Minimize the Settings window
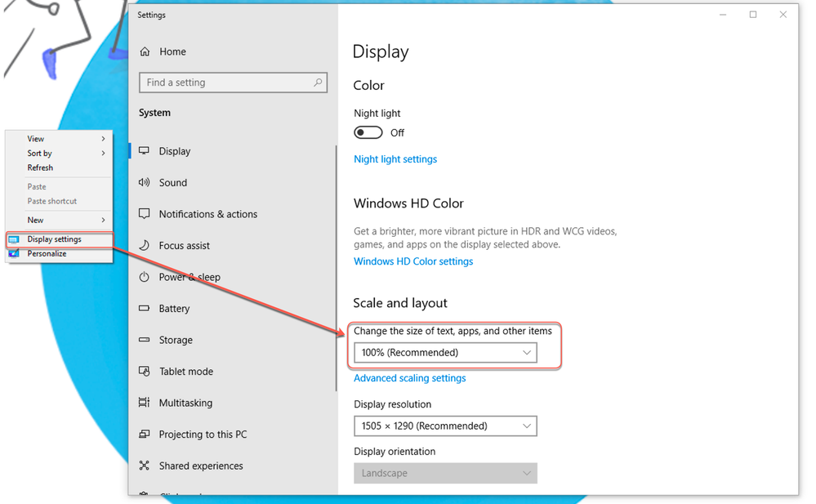 coord(722,15)
